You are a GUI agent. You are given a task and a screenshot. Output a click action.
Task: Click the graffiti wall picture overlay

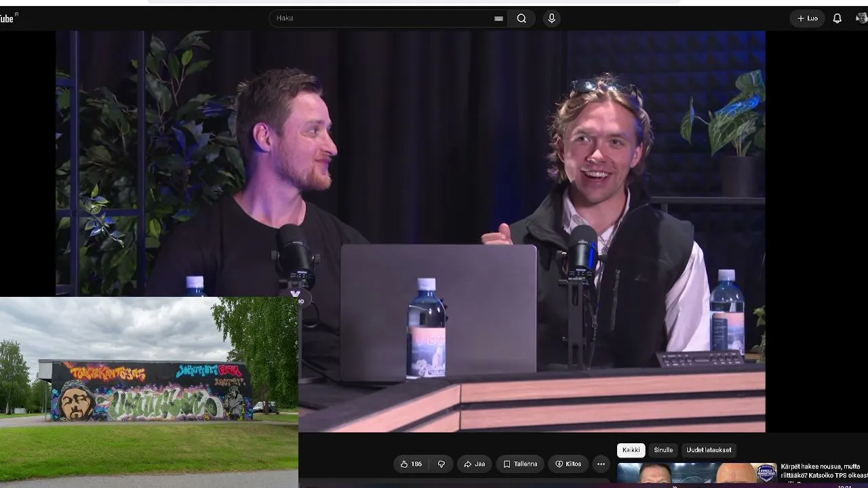click(x=149, y=392)
